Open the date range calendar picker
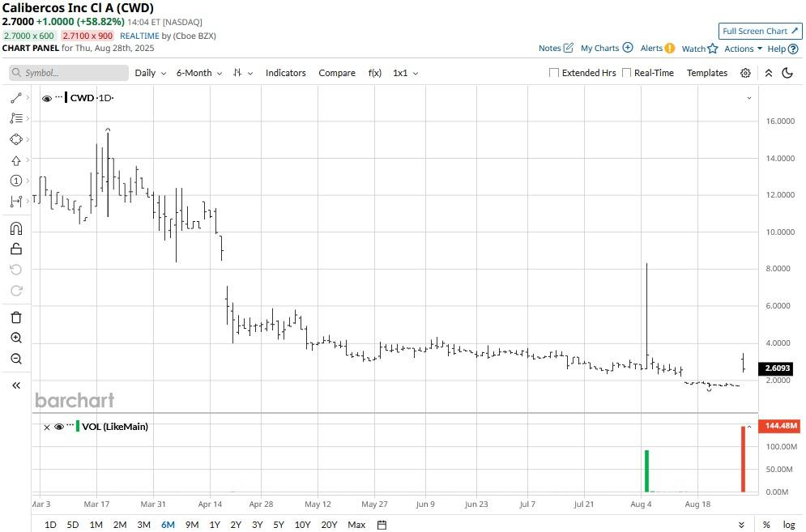The width and height of the screenshot is (806, 532). (382, 525)
